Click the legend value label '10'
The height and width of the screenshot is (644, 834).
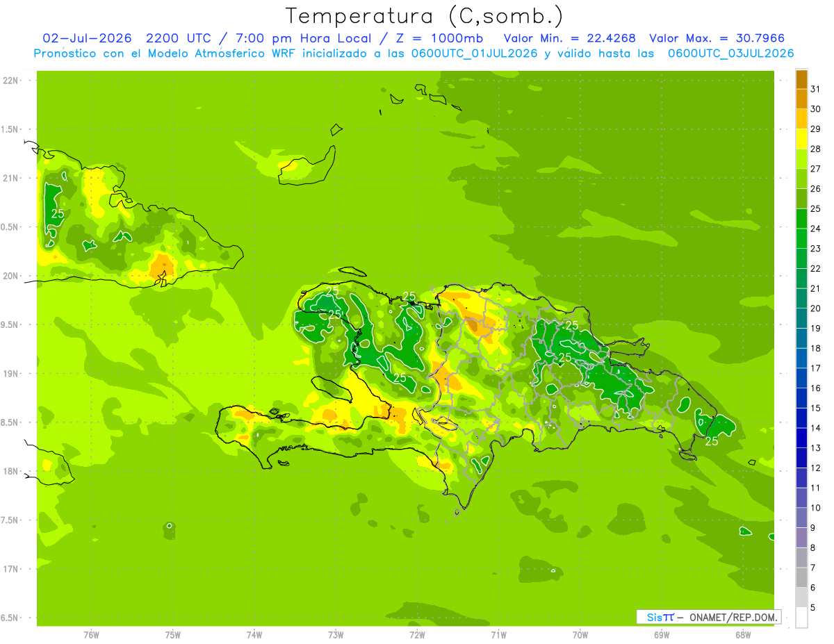[x=816, y=508]
